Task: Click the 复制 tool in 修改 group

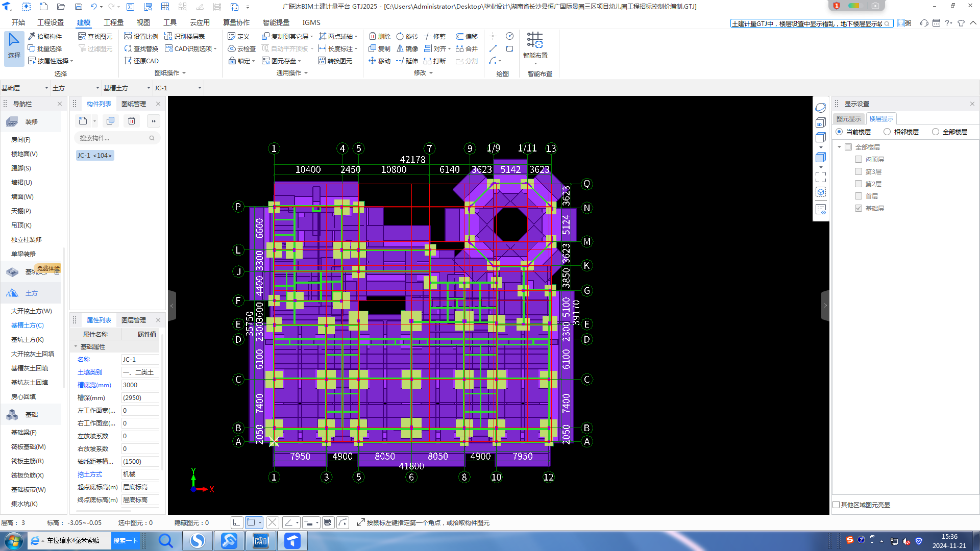Action: pyautogui.click(x=380, y=48)
